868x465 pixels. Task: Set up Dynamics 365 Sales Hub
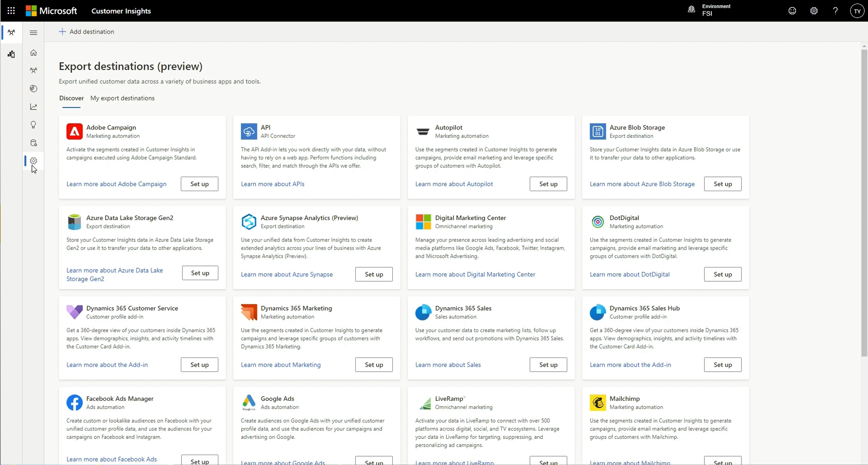tap(723, 365)
